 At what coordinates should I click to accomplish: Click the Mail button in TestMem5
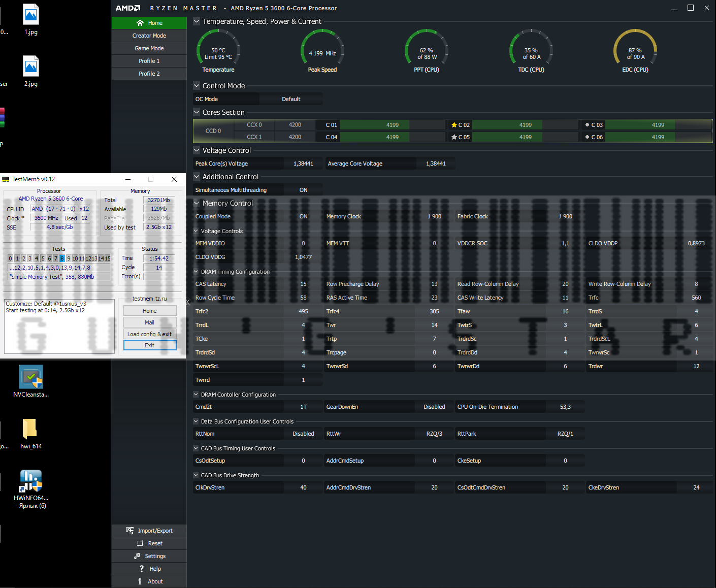tap(150, 322)
